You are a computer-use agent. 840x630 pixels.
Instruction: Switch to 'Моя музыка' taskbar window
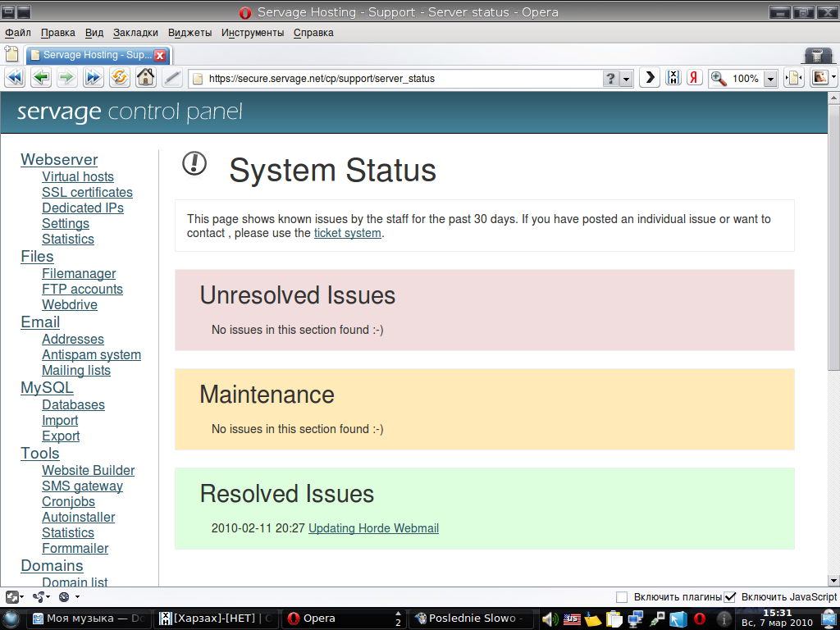pyautogui.click(x=89, y=619)
